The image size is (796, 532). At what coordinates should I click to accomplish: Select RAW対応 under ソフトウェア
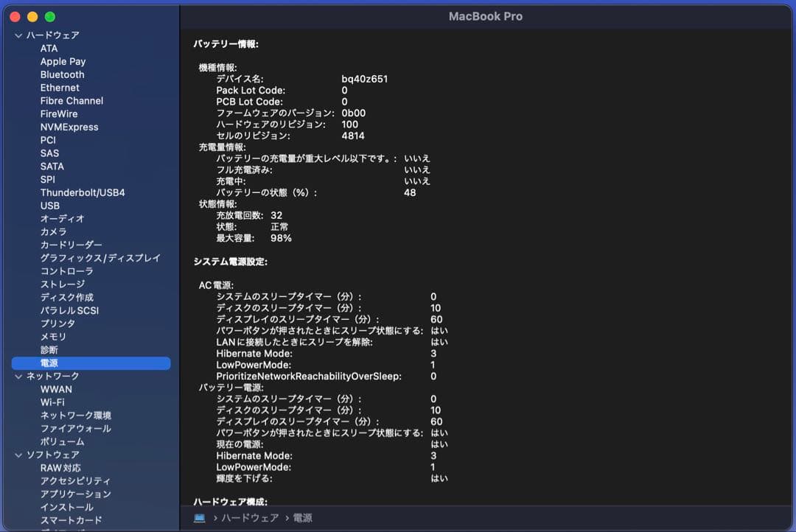click(x=59, y=468)
